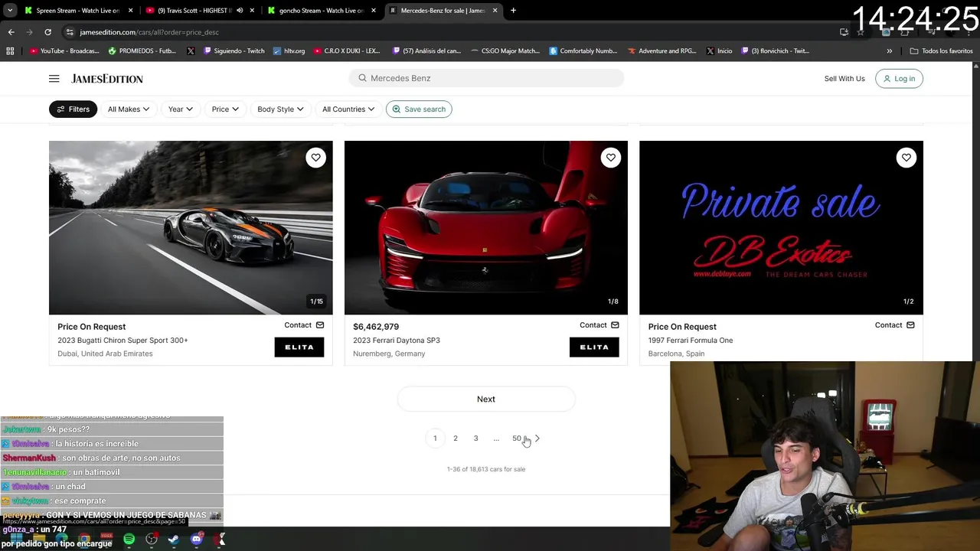
Task: Open the Private sale DB Exotics image
Action: [x=781, y=227]
